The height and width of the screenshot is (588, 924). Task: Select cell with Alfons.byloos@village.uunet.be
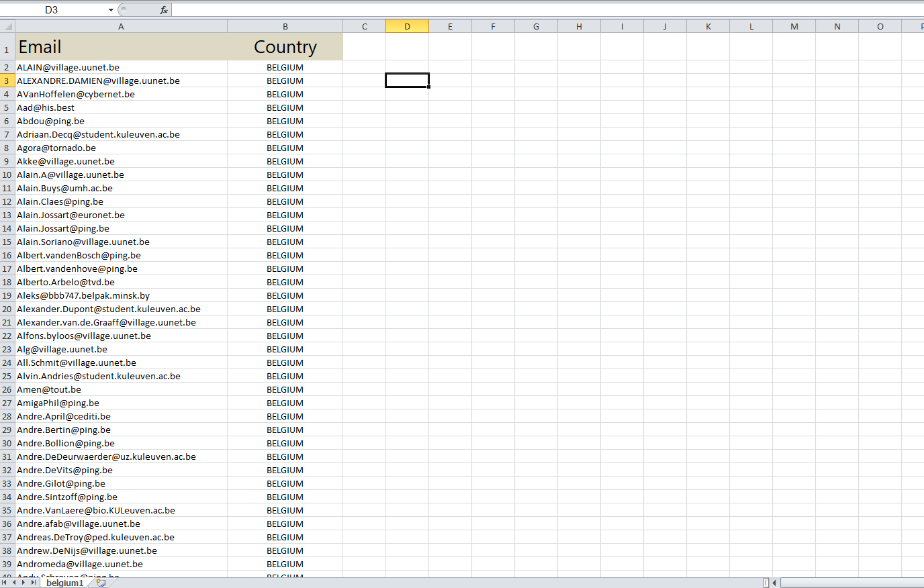[x=121, y=336]
